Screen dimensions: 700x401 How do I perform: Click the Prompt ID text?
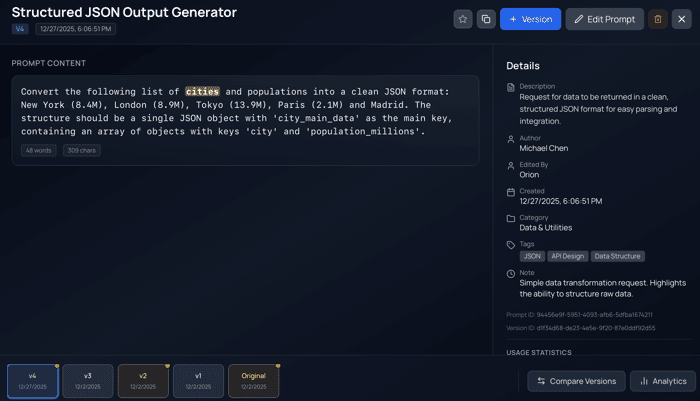pyautogui.click(x=579, y=315)
